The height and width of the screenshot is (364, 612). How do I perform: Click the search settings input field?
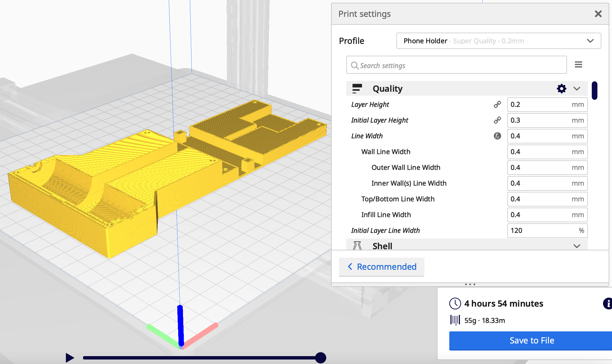click(457, 65)
